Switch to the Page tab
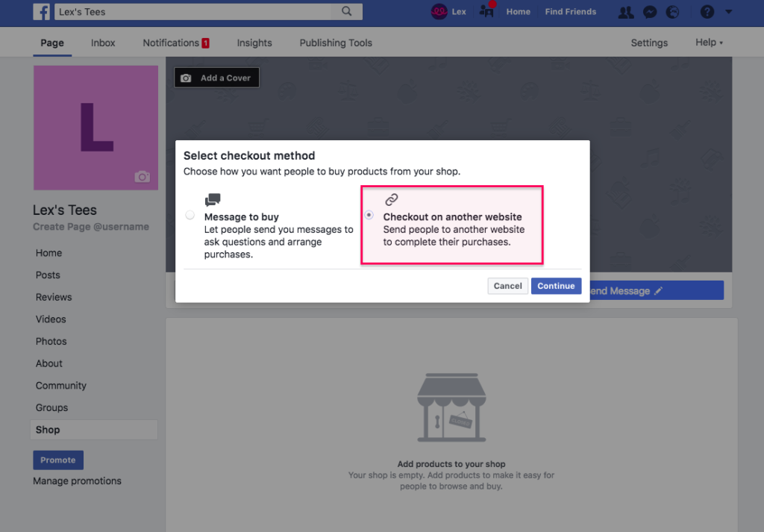The image size is (764, 532). pyautogui.click(x=52, y=43)
